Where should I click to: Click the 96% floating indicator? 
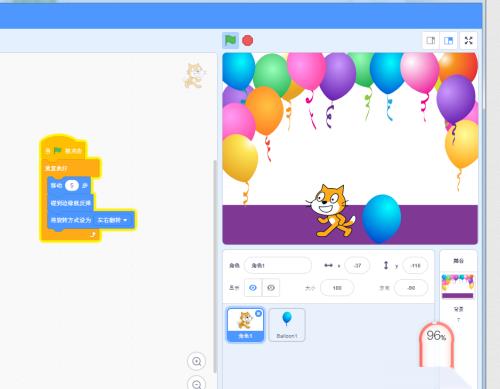coord(436,344)
